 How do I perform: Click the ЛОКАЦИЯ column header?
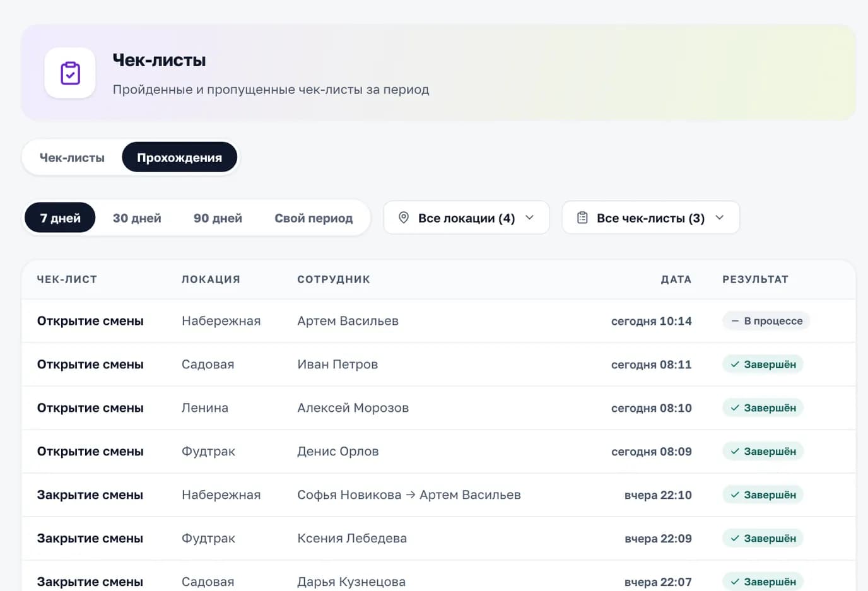click(211, 279)
